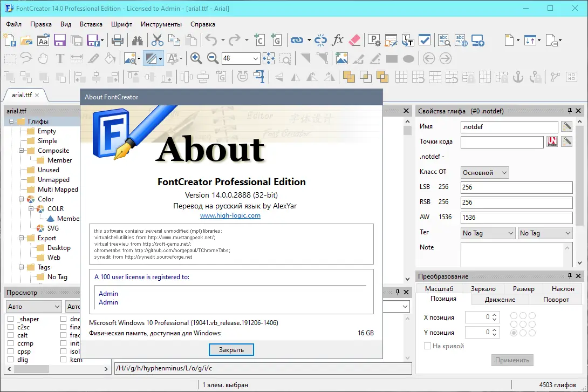Click the preview text input field
Viewport: 588px width, 392px height.
click(x=263, y=368)
